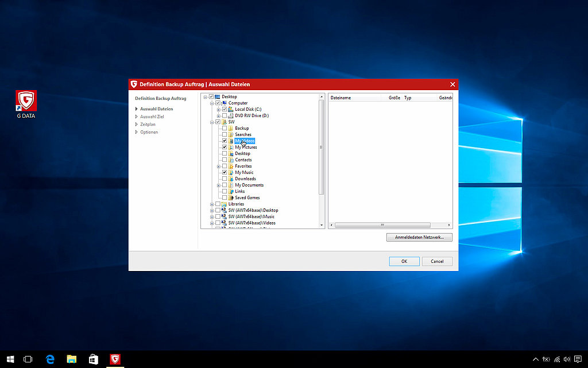The width and height of the screenshot is (588, 368).
Task: Enable the Backup folder checkbox
Action: [x=225, y=128]
